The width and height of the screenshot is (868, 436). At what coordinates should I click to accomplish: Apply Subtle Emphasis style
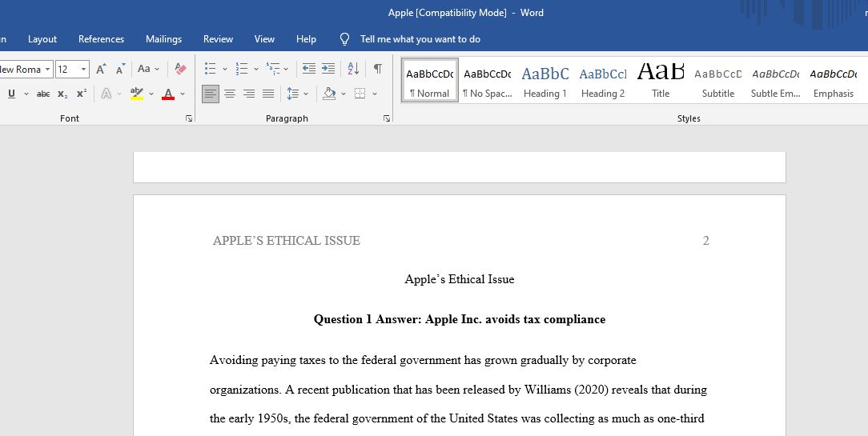[x=776, y=80]
